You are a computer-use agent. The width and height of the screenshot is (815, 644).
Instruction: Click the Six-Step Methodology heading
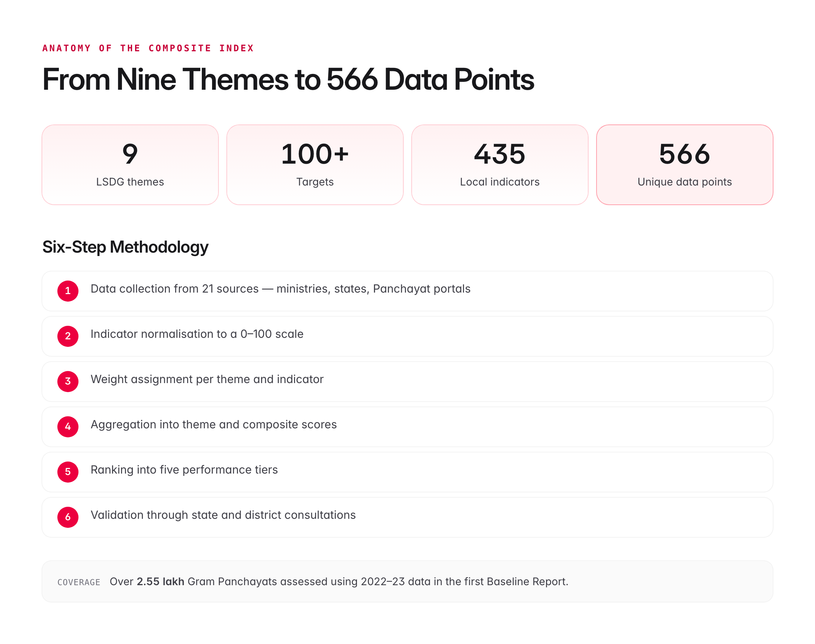(x=125, y=247)
